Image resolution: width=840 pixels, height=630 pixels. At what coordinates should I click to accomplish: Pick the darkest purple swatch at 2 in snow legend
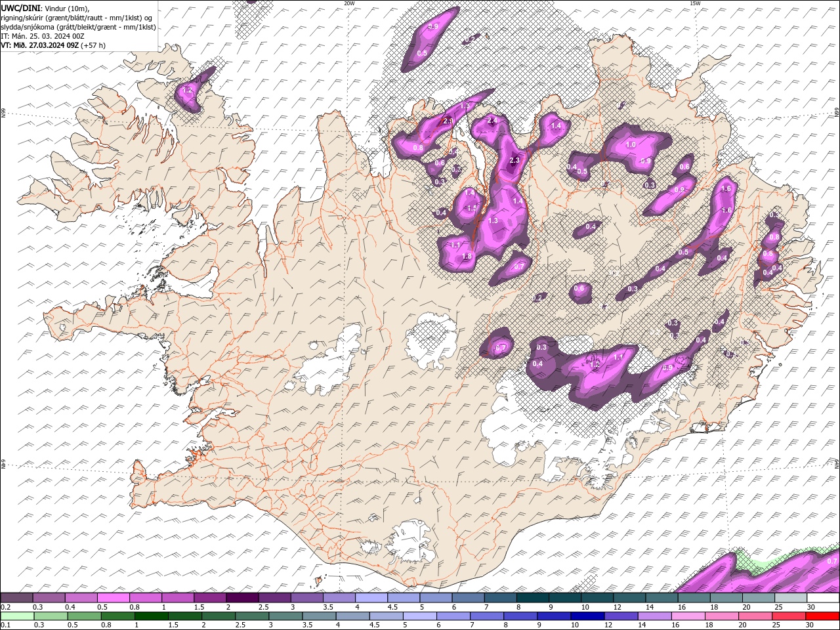point(242,598)
